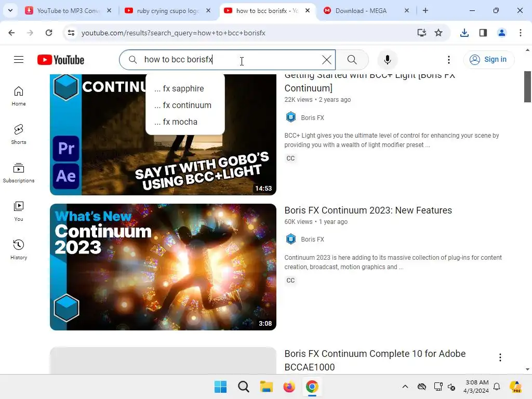Click the Sign in button
Screen dimensions: 532x399
point(488,60)
